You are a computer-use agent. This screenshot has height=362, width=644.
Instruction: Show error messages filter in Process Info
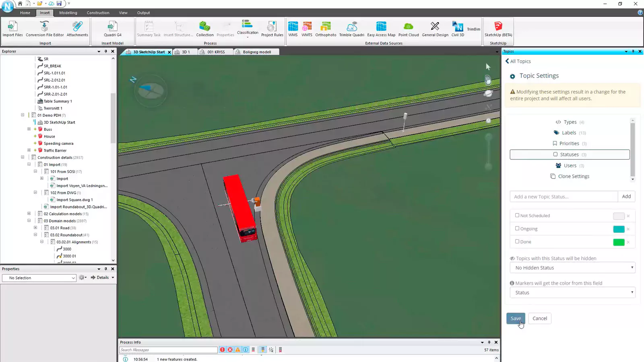click(x=222, y=350)
